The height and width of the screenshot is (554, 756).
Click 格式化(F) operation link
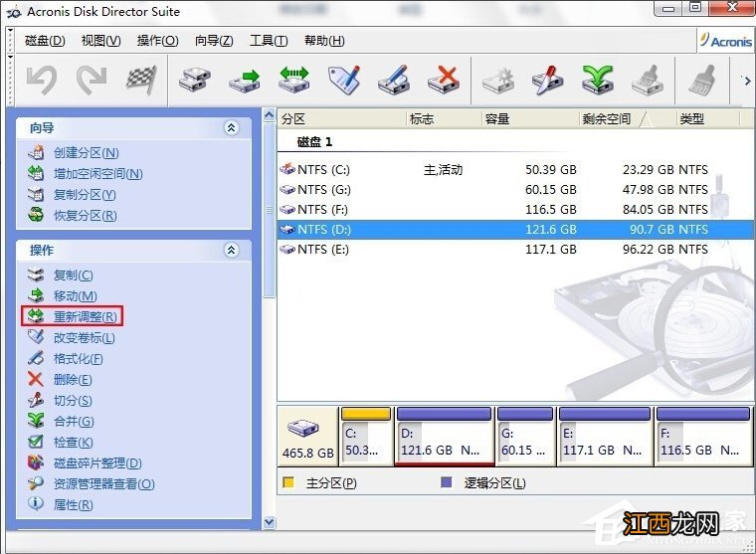coord(79,359)
